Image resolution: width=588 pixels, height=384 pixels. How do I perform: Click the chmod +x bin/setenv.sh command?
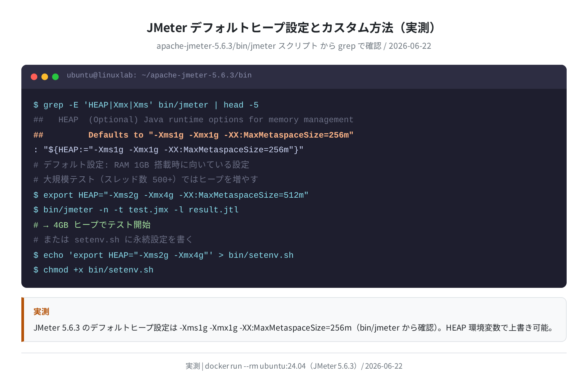tap(93, 270)
